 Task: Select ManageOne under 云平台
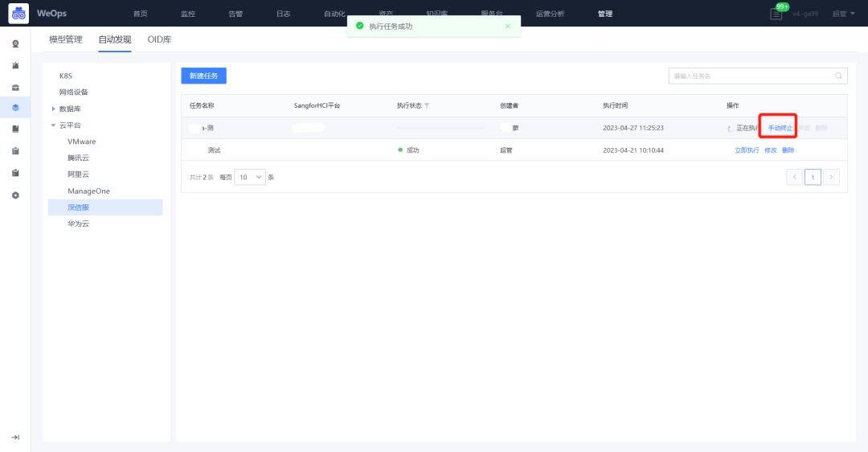pyautogui.click(x=88, y=191)
